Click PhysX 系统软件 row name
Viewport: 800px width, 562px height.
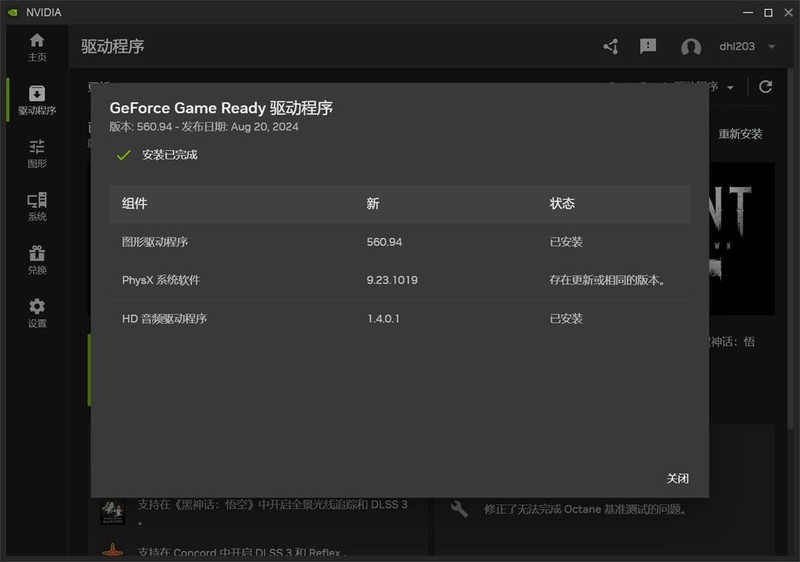pos(161,280)
